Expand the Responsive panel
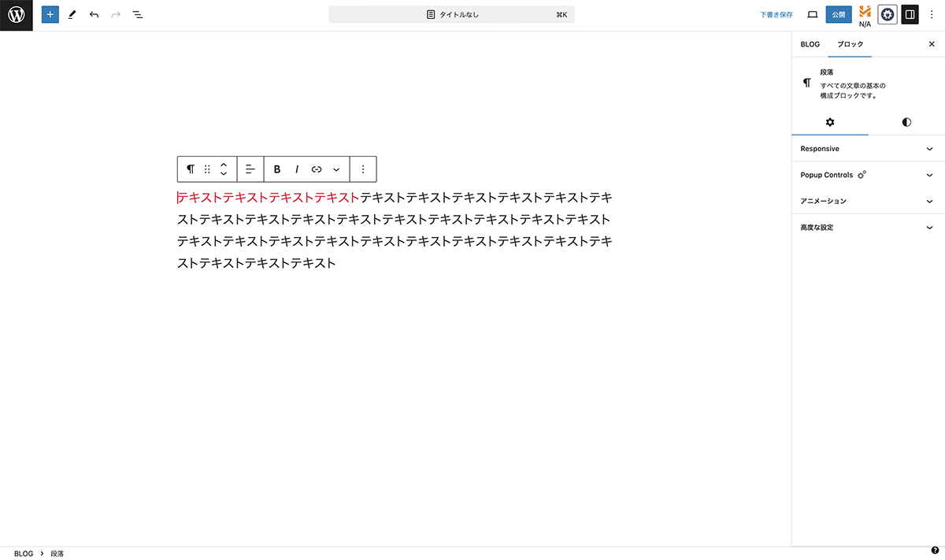Viewport: 945px width, 560px height. pos(867,149)
